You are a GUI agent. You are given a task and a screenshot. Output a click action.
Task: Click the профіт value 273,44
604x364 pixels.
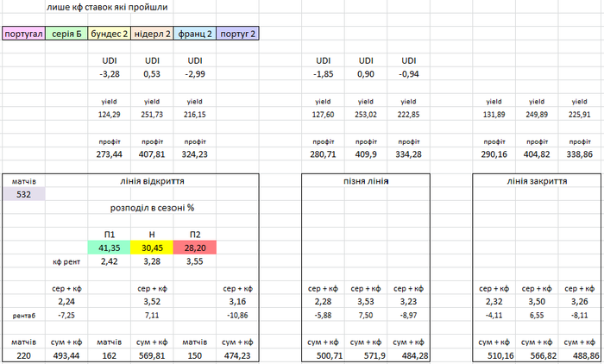click(110, 154)
